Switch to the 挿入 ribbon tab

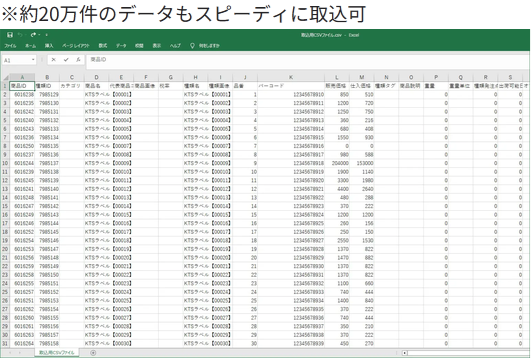pyautogui.click(x=49, y=45)
